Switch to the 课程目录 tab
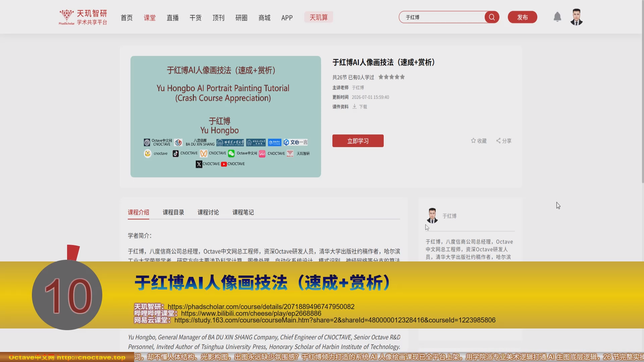644x362 pixels. point(173,212)
